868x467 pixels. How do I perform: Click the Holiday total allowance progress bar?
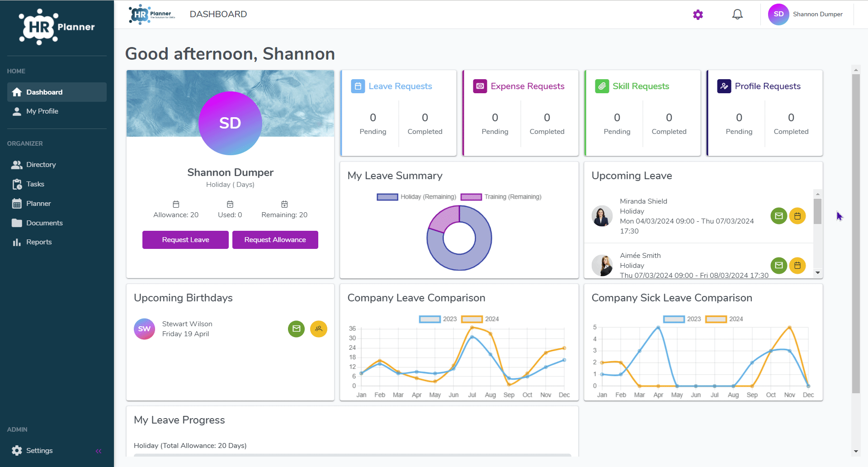coord(353,455)
